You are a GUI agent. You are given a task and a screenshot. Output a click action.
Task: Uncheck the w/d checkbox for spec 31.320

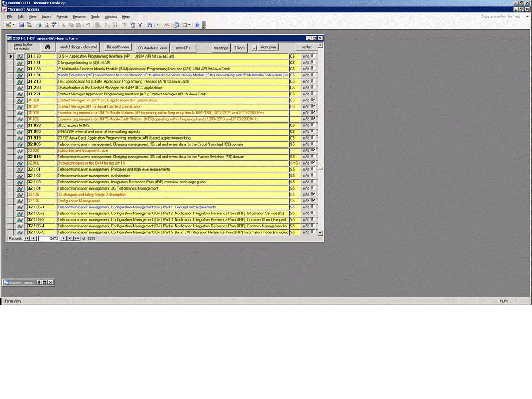[x=313, y=100]
